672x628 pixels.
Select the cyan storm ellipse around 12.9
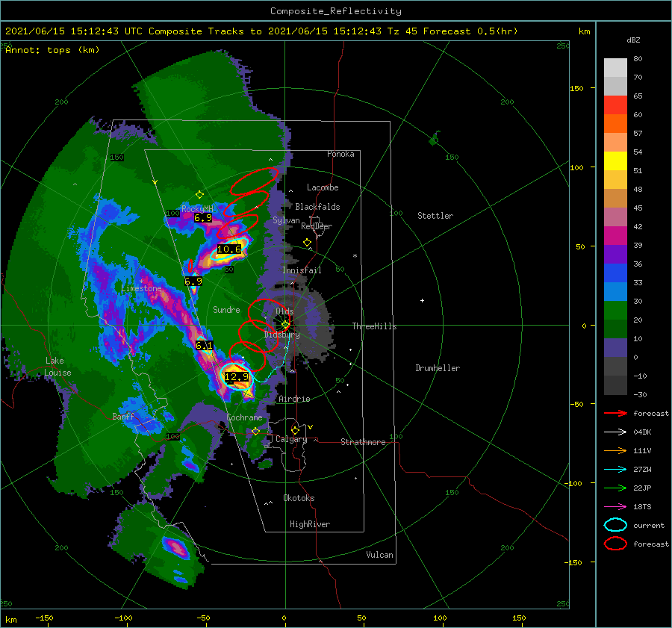[237, 376]
